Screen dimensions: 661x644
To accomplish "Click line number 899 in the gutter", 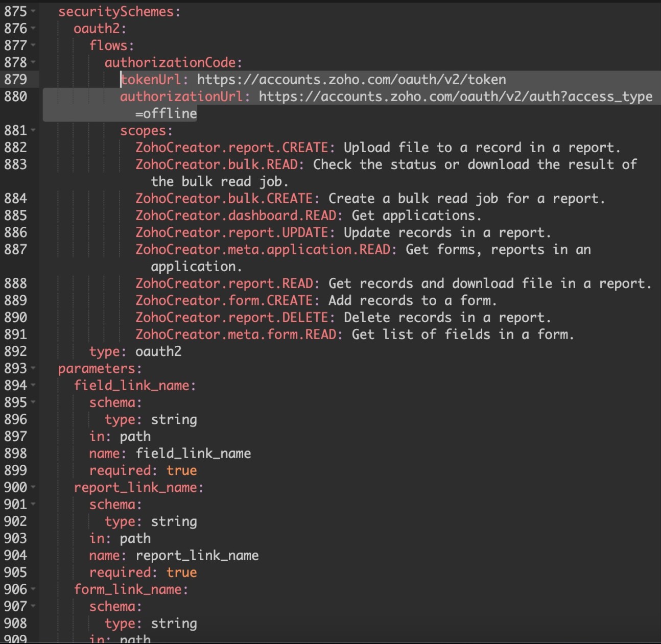I will 15,470.
